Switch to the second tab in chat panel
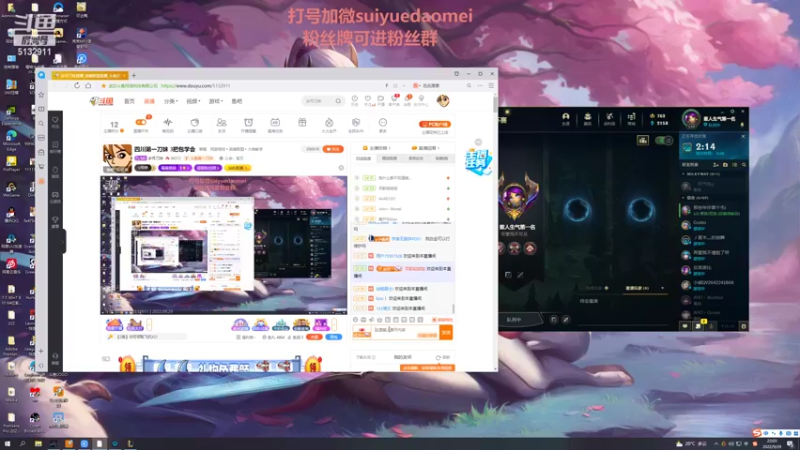Image resolution: width=800 pixels, height=450 pixels. pos(389,159)
